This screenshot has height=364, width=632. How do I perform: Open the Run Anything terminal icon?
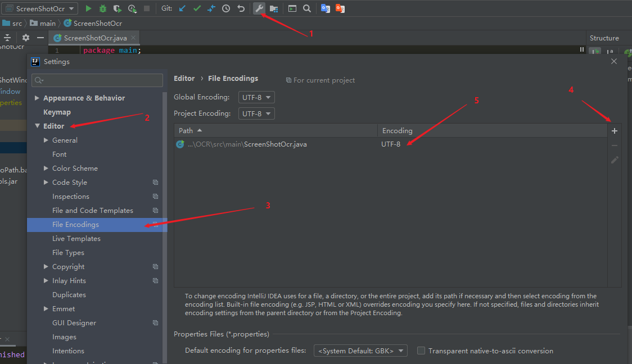(x=292, y=8)
